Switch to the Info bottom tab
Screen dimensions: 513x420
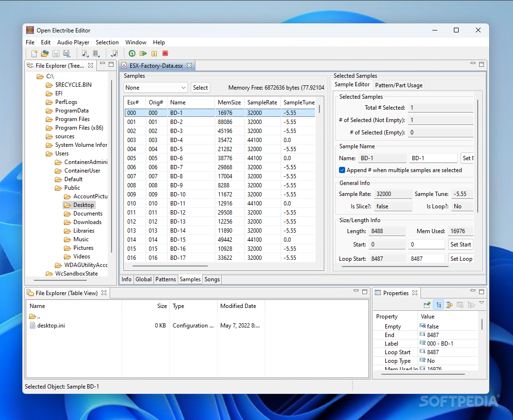(126, 279)
